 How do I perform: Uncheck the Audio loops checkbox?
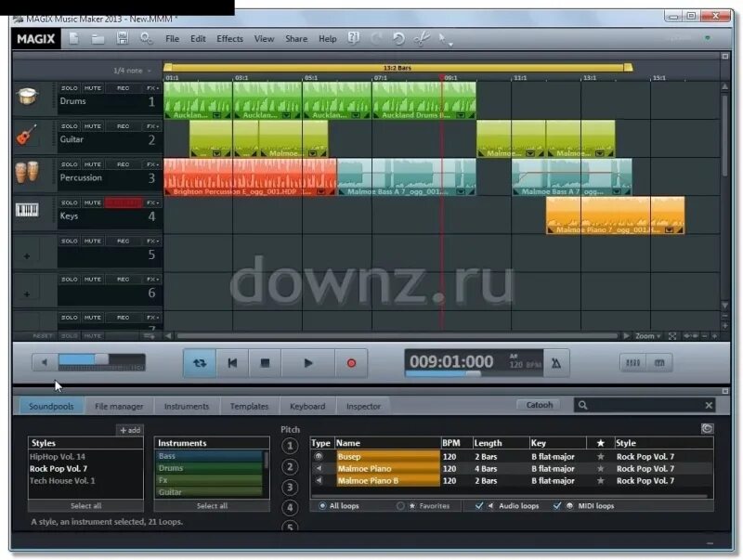pos(479,506)
